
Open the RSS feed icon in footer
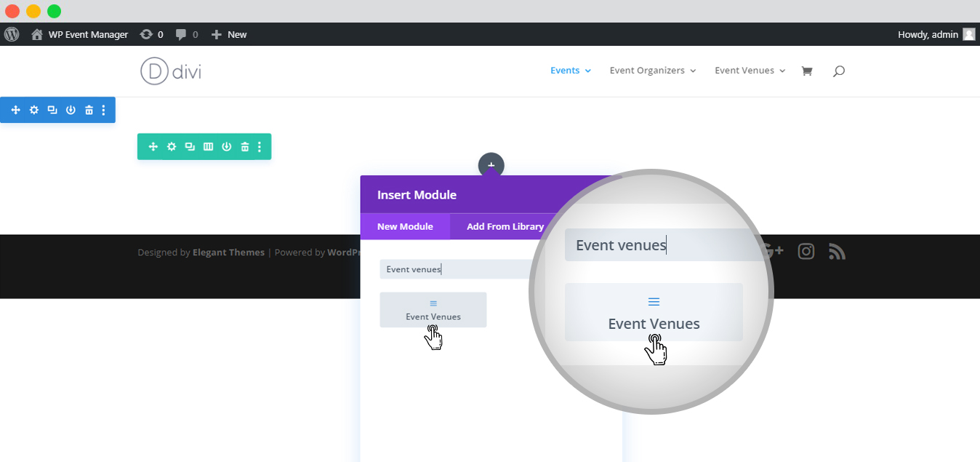(x=837, y=252)
